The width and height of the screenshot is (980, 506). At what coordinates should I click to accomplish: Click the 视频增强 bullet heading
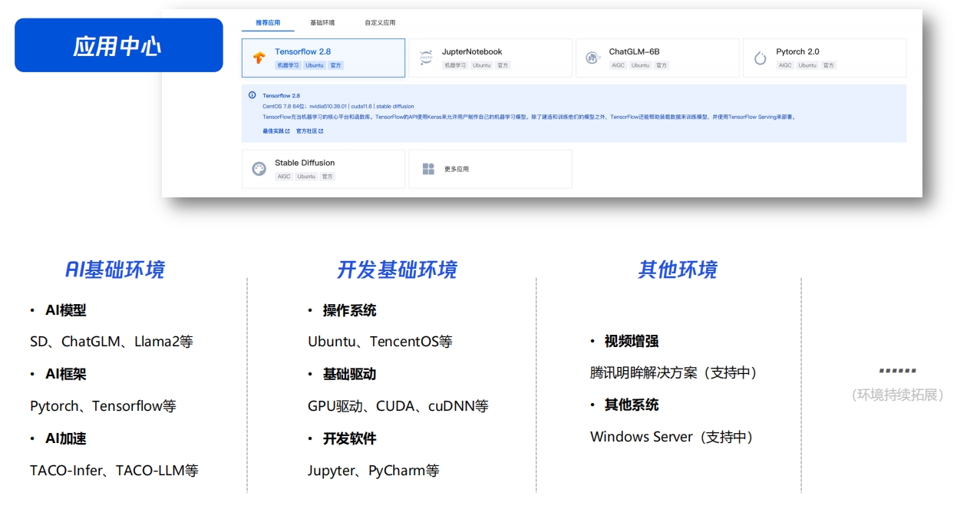[632, 341]
